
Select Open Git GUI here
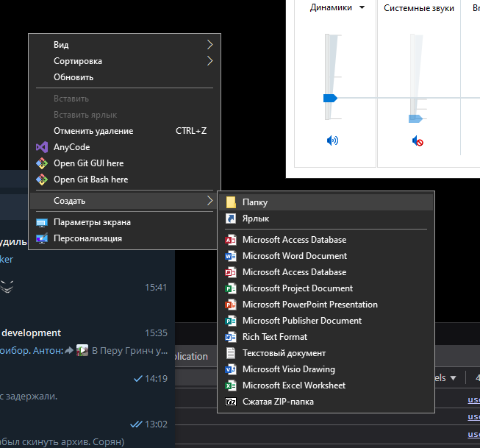click(124, 163)
